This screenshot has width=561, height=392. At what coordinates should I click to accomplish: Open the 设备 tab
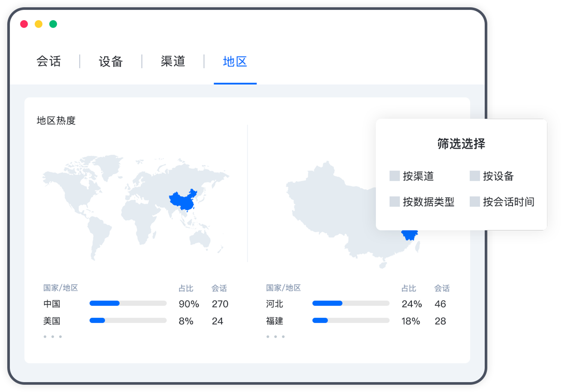point(111,62)
